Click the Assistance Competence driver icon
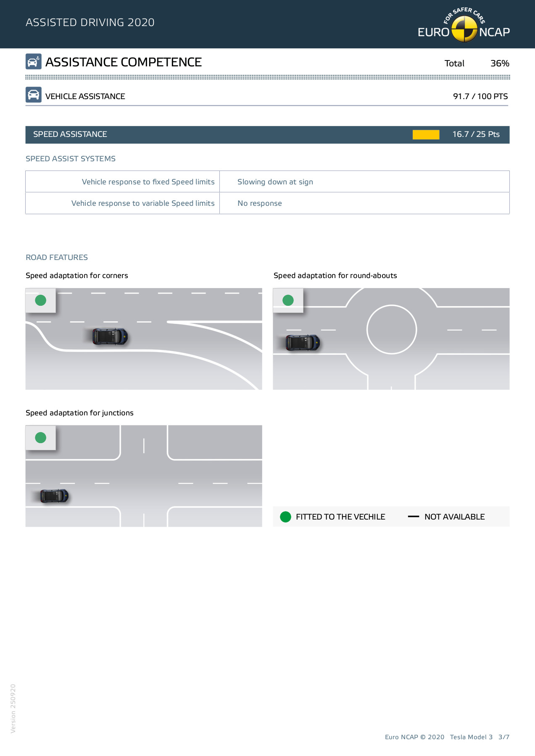The width and height of the screenshot is (535, 756). (x=33, y=61)
